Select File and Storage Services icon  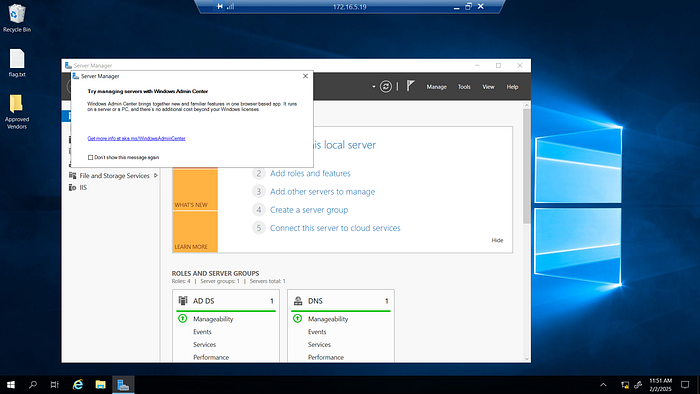pos(72,175)
